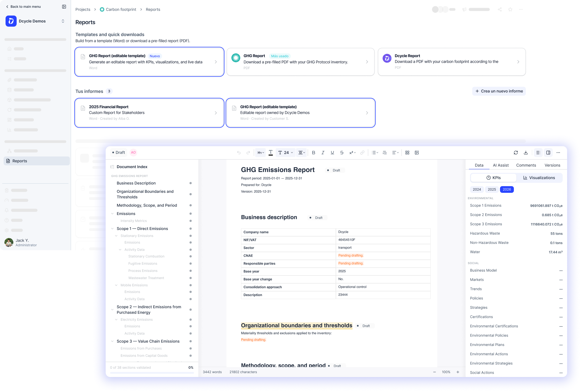This screenshot has height=392, width=581.
Task: Open the 2025 Financial Report card
Action: 149,113
